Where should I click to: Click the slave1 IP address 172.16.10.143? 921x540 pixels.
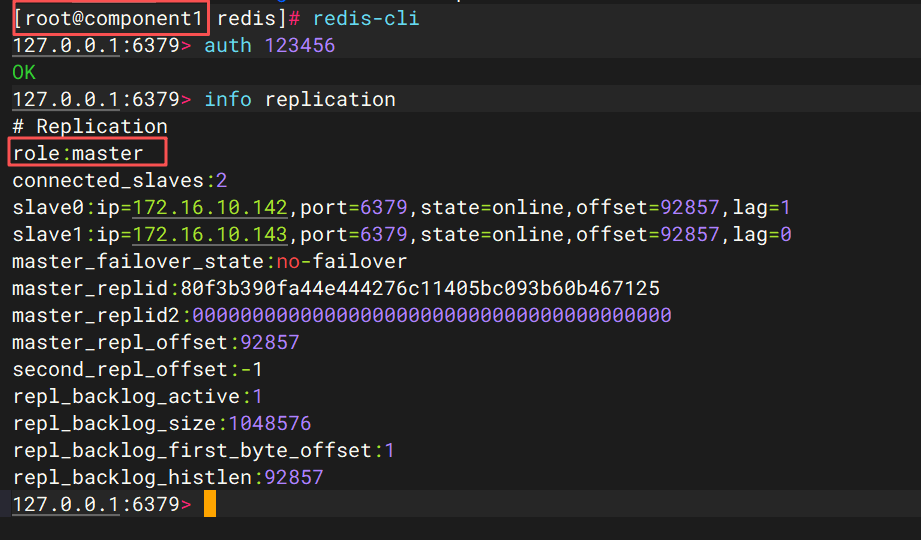point(210,235)
